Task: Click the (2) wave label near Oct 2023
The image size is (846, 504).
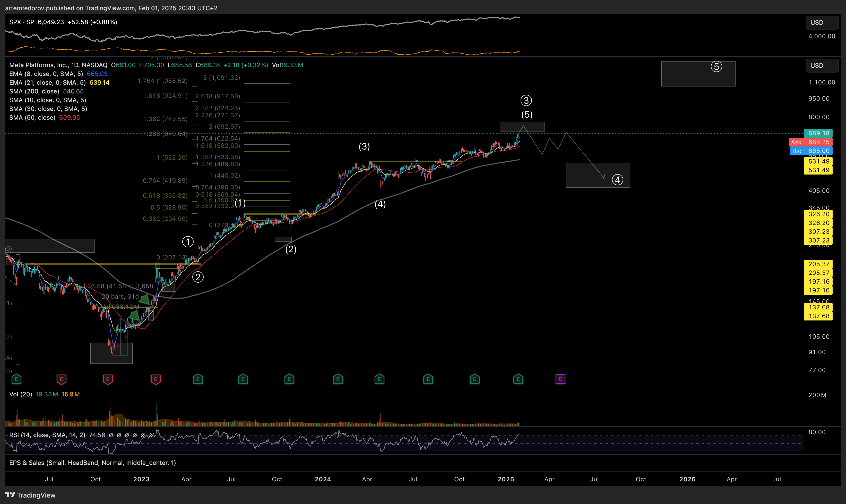Action: [291, 249]
